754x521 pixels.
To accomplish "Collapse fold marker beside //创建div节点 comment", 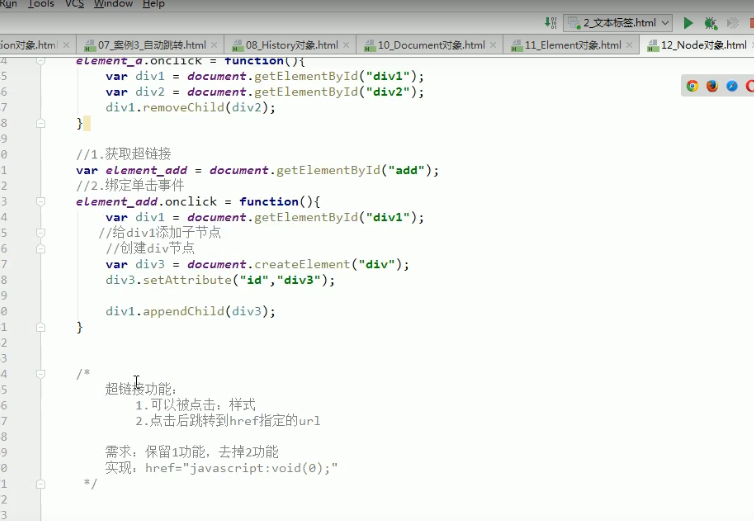I will click(40, 249).
